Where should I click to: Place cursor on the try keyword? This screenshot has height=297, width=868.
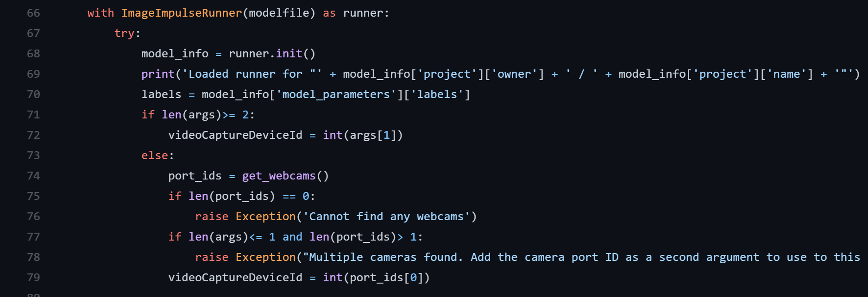tap(124, 33)
